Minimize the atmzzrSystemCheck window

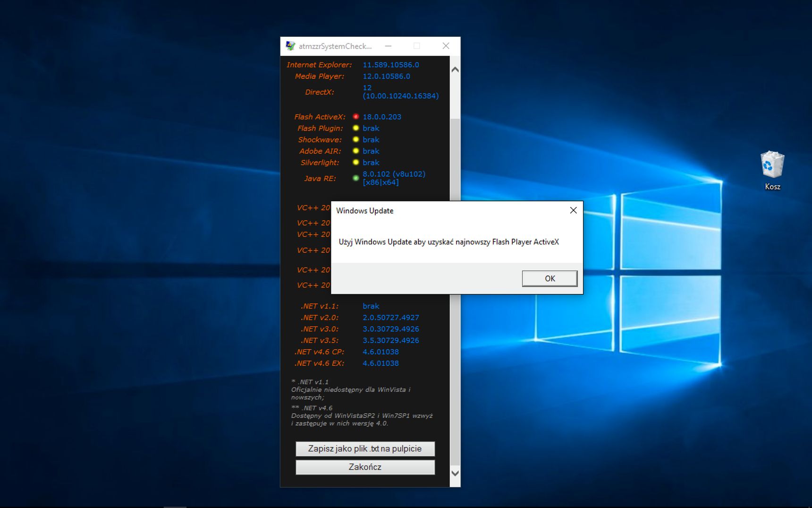388,46
